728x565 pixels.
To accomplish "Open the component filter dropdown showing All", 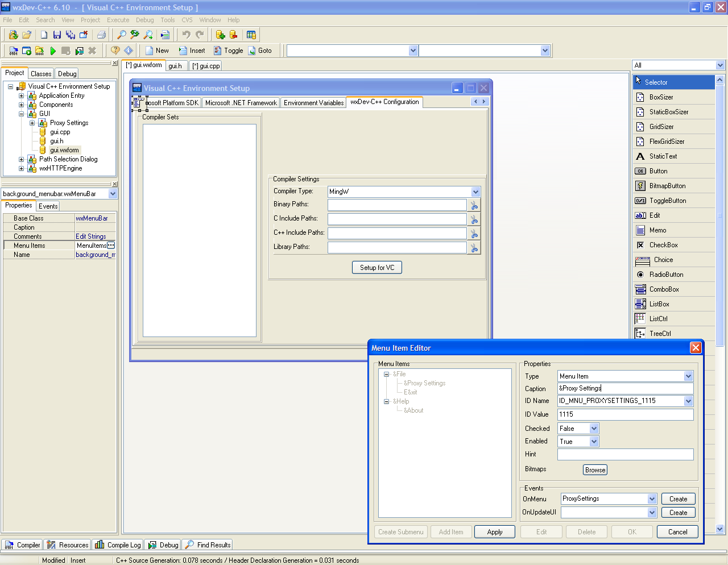I will (x=720, y=65).
